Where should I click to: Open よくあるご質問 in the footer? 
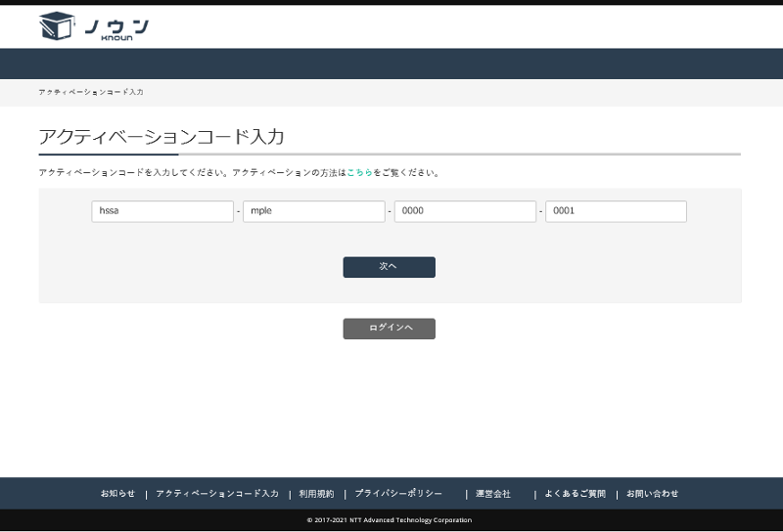pyautogui.click(x=576, y=494)
